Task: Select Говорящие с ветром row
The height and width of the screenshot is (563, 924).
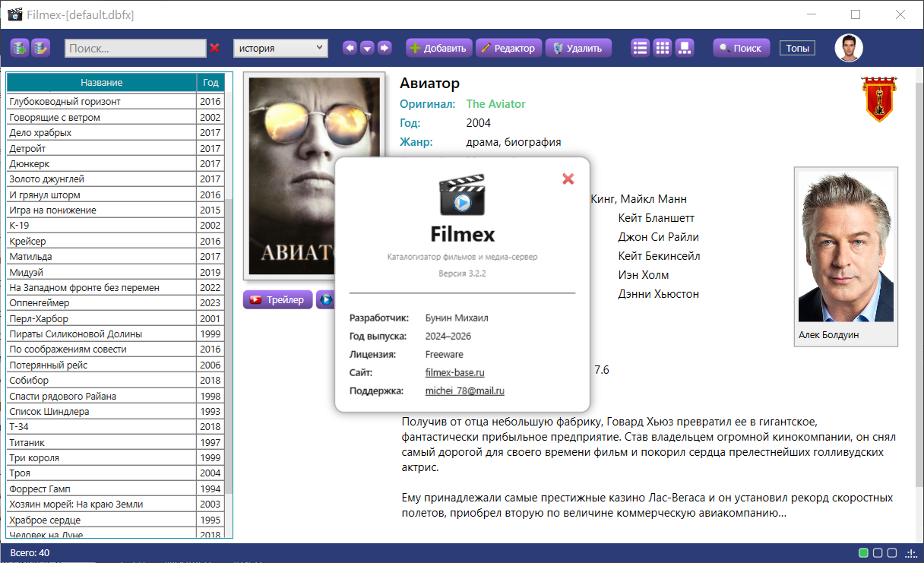Action: pos(115,117)
